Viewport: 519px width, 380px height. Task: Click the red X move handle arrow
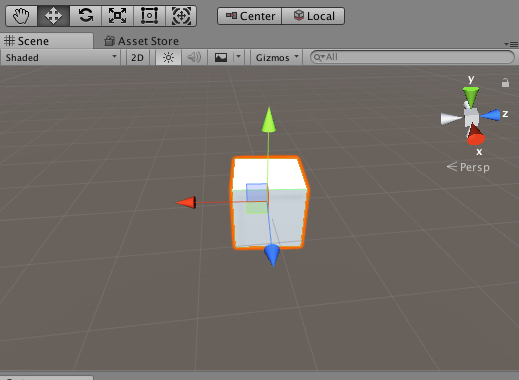(186, 203)
